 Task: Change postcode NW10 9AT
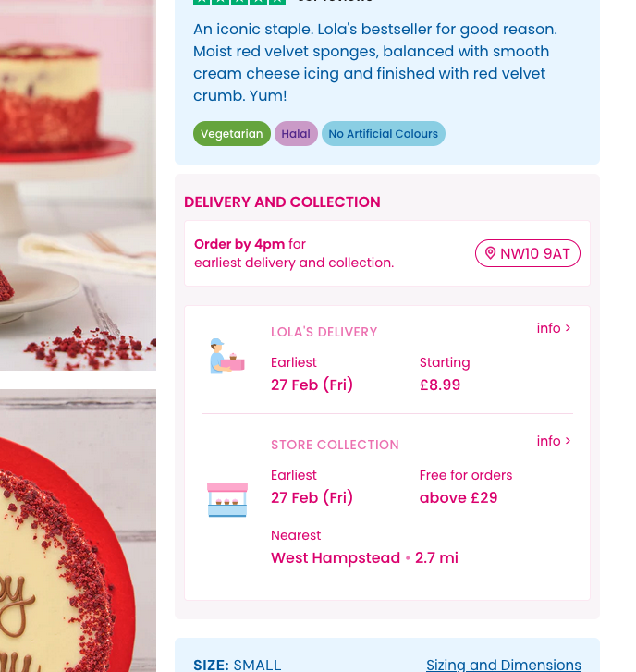click(x=528, y=253)
